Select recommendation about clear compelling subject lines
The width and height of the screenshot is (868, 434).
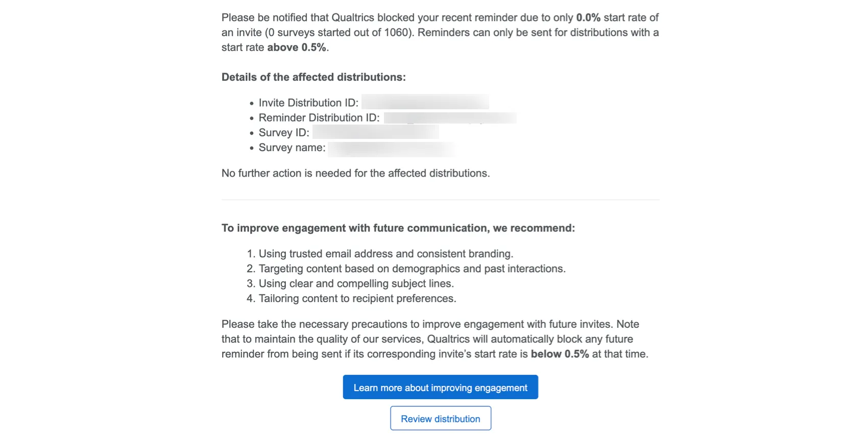356,283
